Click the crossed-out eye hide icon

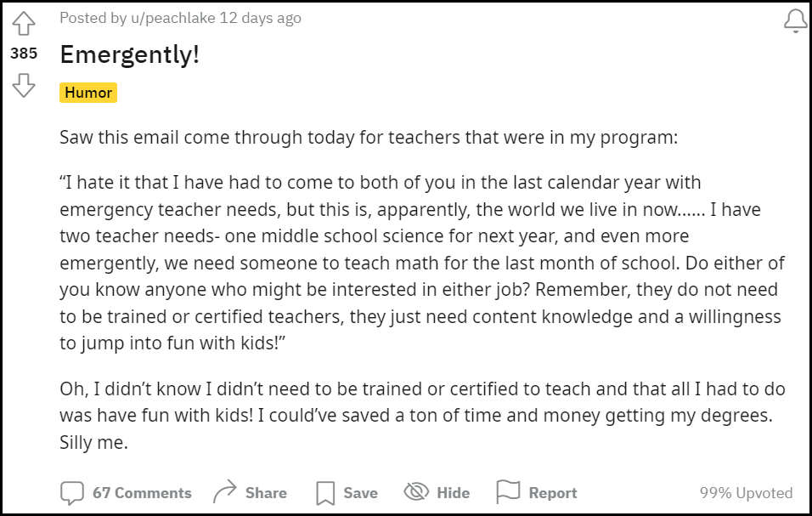[x=416, y=492]
